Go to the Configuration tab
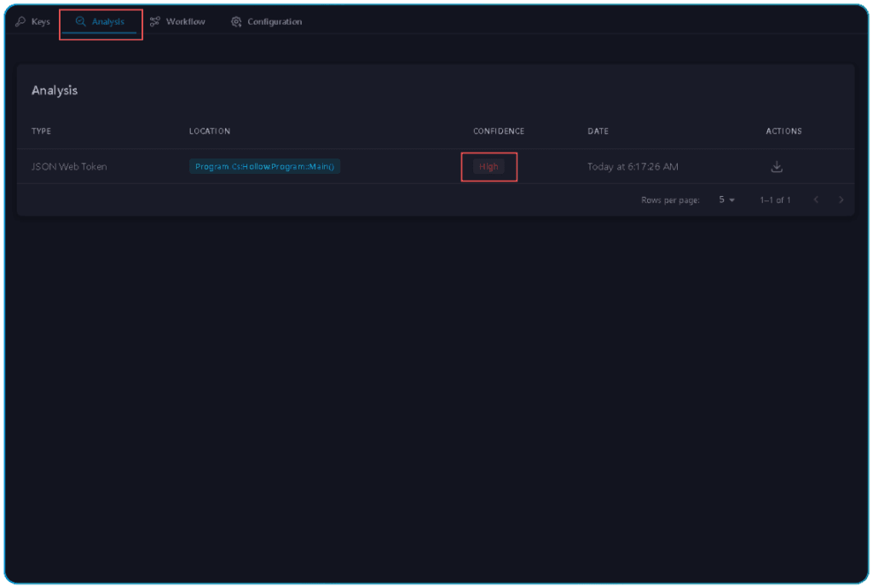This screenshot has height=588, width=873. tap(267, 21)
